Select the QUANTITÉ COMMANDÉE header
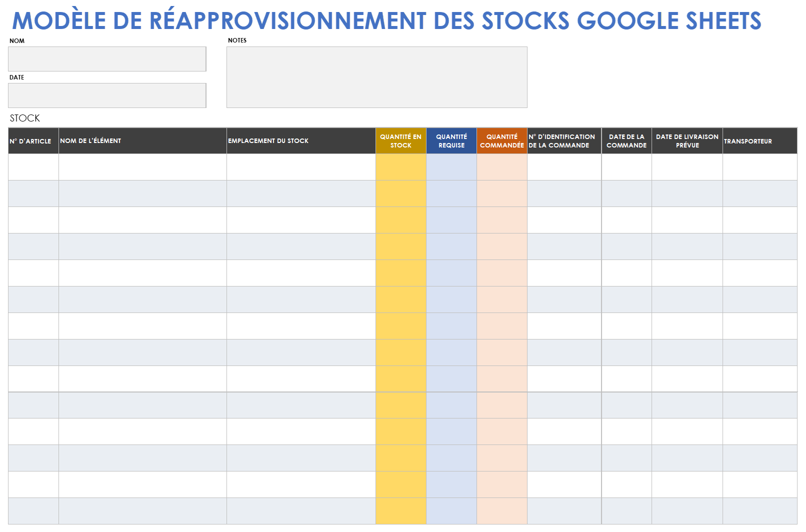The image size is (806, 532). (502, 141)
